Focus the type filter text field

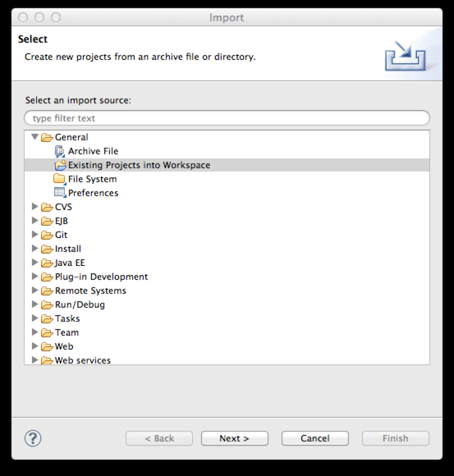coord(227,118)
